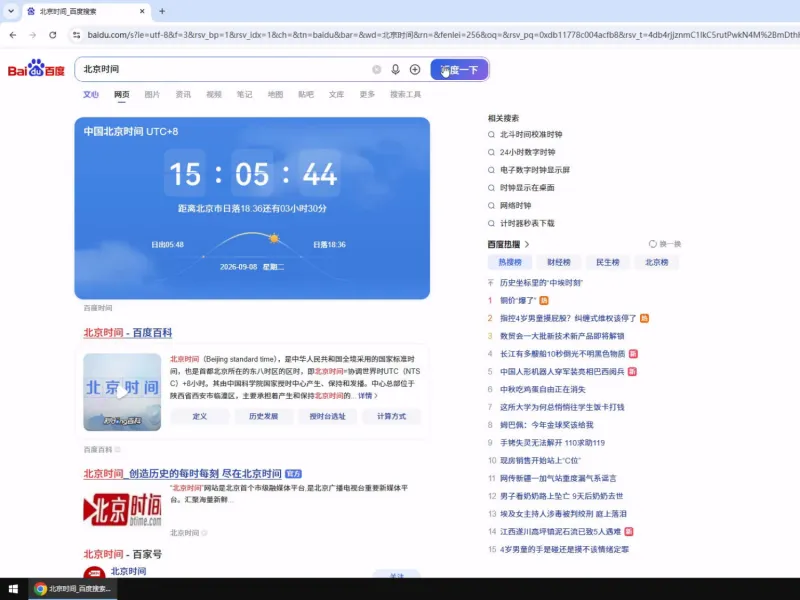Click the 定义 button
This screenshot has height=600, width=800.
pyautogui.click(x=199, y=416)
